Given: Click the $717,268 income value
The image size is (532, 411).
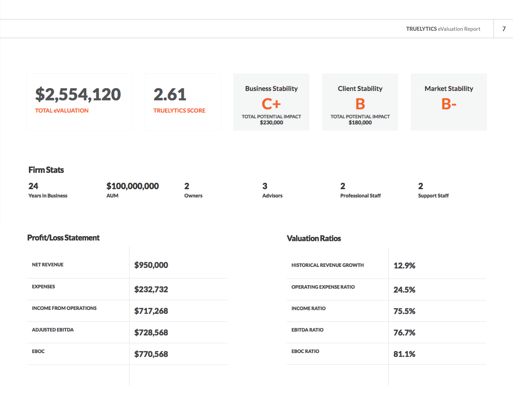Looking at the screenshot, I should 151,311.
